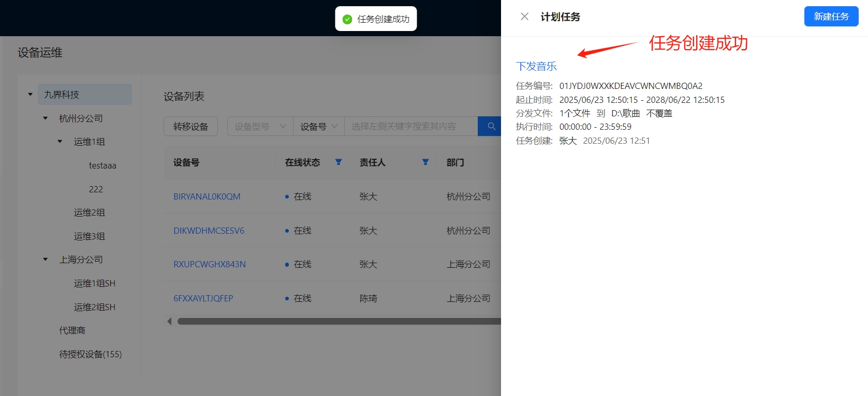Screen dimensions: 868x396
Task: Select 杭州分公司 in the tree
Action: pyautogui.click(x=81, y=118)
